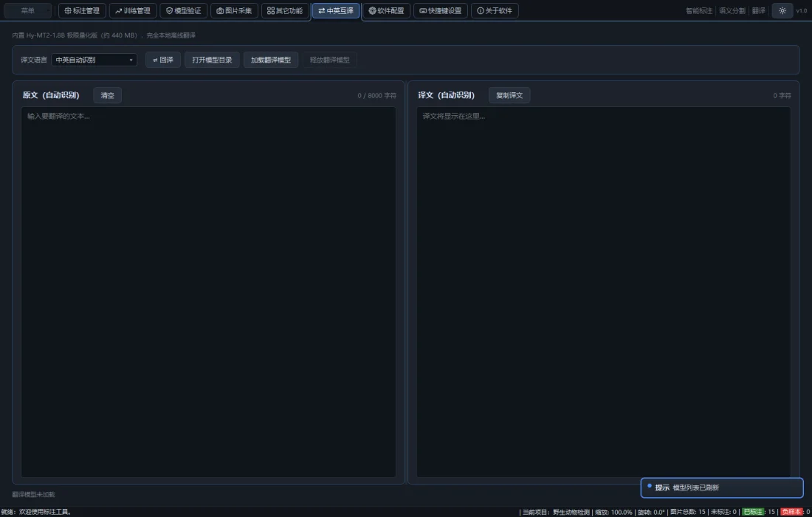This screenshot has height=517, width=812.
Task: Click the 就绪：欢迎使用标注工具 status text
Action: 36,512
